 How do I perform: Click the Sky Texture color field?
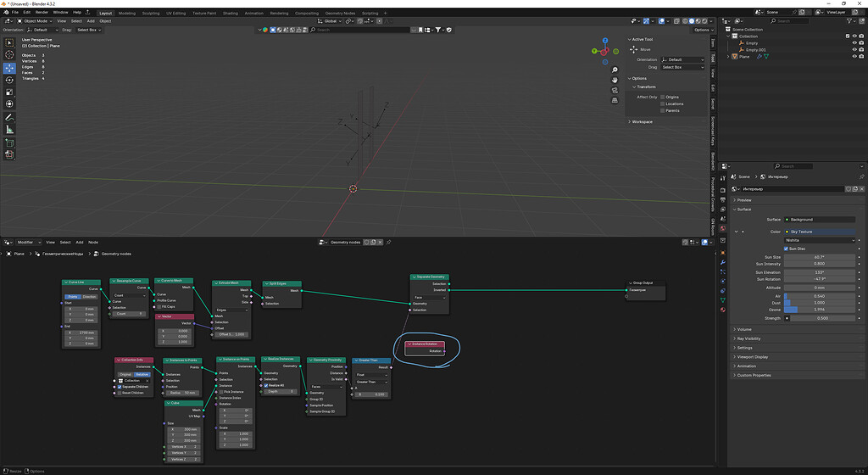820,232
